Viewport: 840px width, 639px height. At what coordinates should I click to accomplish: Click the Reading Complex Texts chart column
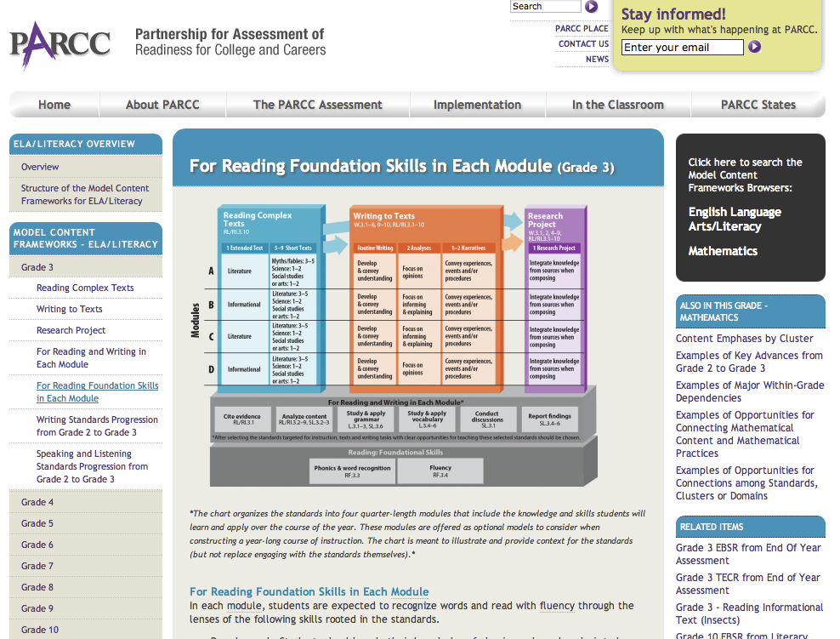pyautogui.click(x=271, y=299)
